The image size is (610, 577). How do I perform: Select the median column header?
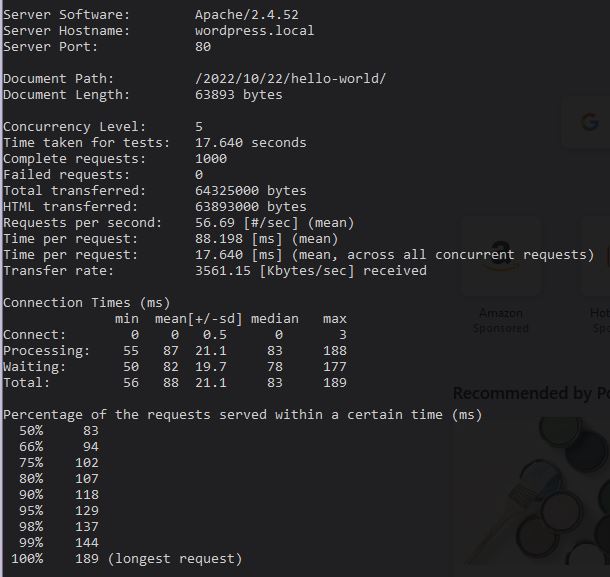(x=275, y=319)
